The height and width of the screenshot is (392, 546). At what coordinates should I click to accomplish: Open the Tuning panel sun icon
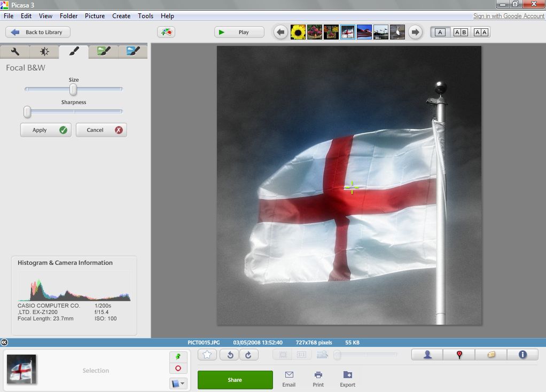coord(44,51)
